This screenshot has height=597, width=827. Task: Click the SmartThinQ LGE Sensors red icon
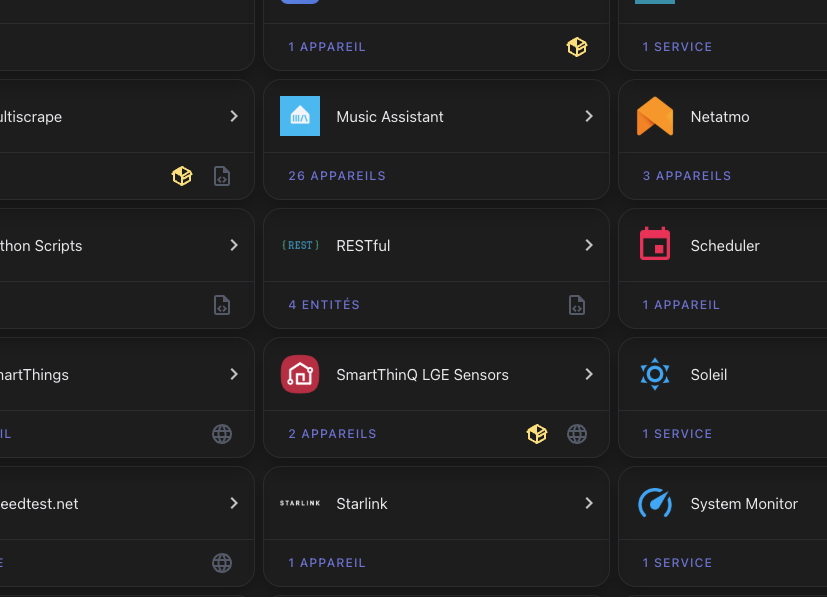pos(300,375)
